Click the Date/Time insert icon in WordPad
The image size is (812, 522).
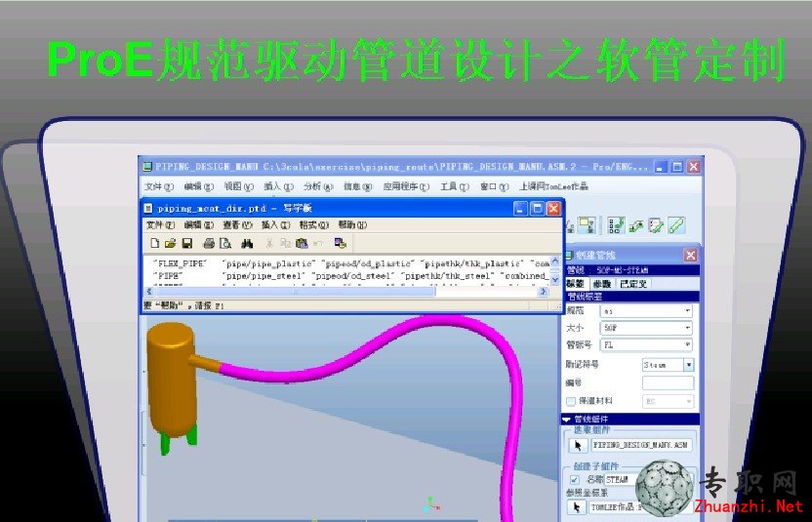tap(341, 243)
